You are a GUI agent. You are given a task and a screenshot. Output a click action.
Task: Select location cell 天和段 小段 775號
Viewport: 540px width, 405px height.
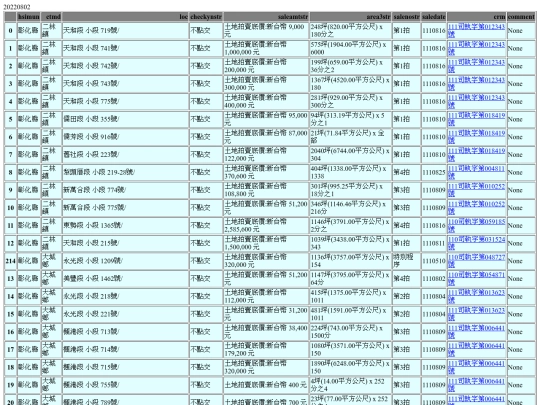click(x=125, y=102)
